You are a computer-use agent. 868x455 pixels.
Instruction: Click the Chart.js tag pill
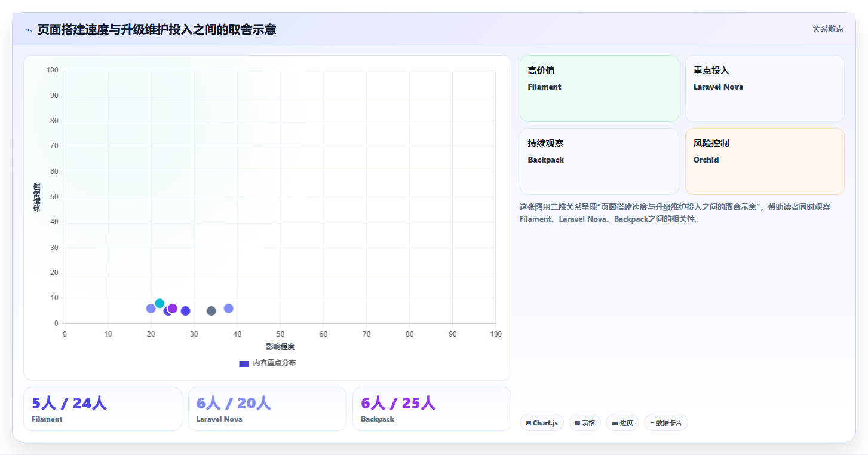[x=542, y=423]
